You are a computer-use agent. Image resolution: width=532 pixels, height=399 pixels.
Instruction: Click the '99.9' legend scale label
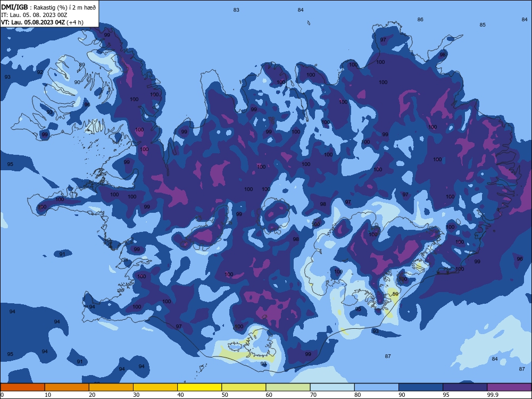[x=493, y=395]
